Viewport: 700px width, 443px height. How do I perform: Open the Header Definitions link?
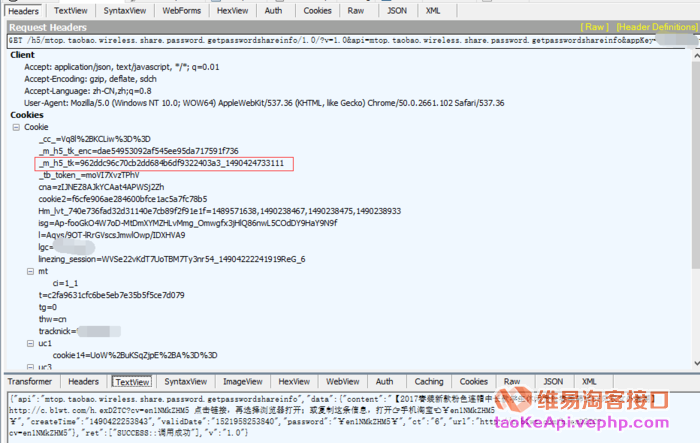tap(657, 27)
